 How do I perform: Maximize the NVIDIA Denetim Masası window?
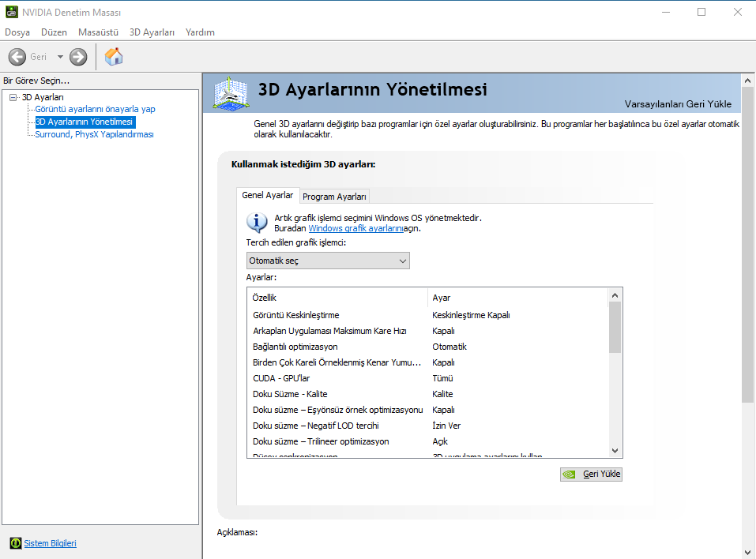click(x=701, y=12)
